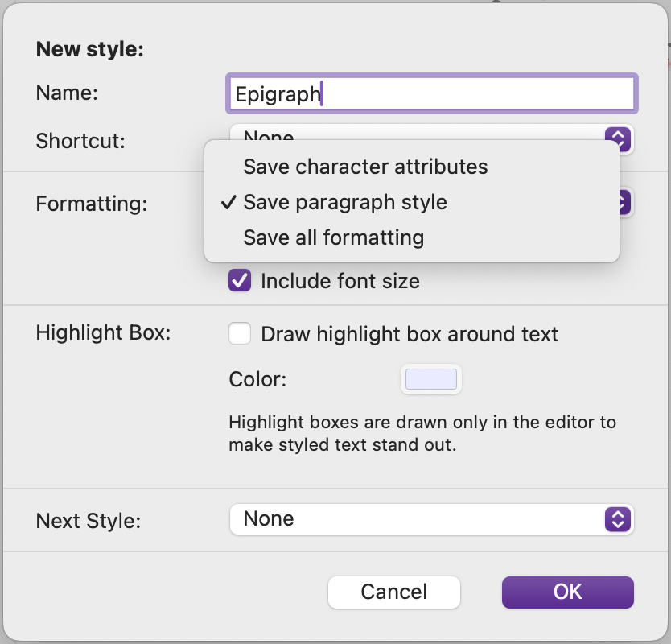The image size is (671, 644).
Task: Click the checkmark beside "Save paragraph style"
Action: [228, 202]
